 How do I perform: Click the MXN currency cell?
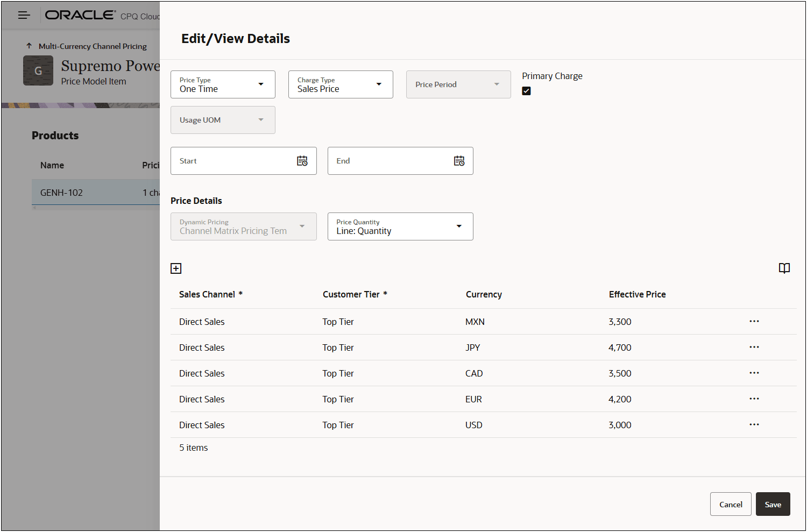[x=475, y=322]
